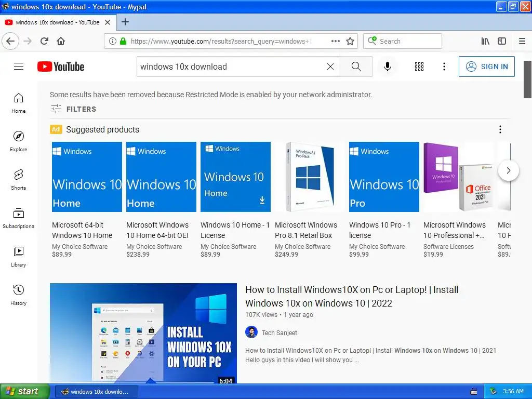
Task: Open Microsoft 64-bit Windows 10 Home product
Action: (x=82, y=230)
